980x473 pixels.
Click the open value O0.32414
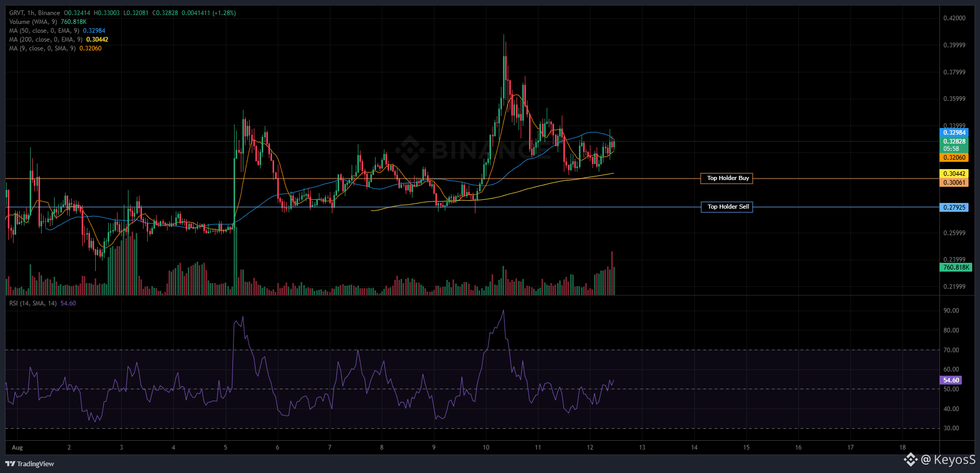[x=77, y=13]
